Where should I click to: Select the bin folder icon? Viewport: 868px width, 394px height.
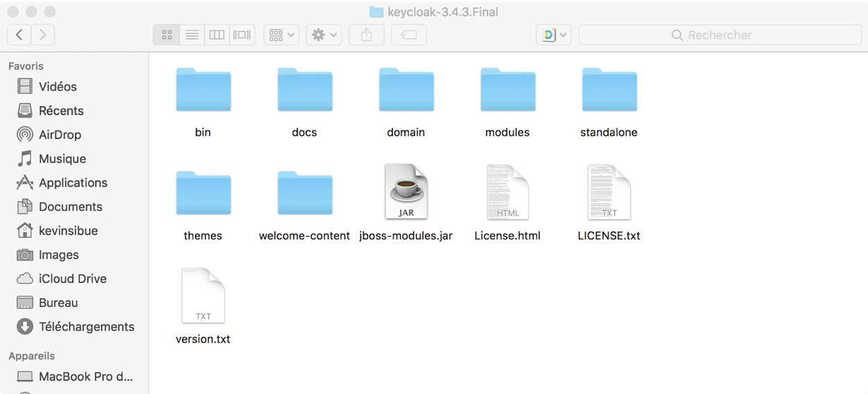pyautogui.click(x=203, y=89)
